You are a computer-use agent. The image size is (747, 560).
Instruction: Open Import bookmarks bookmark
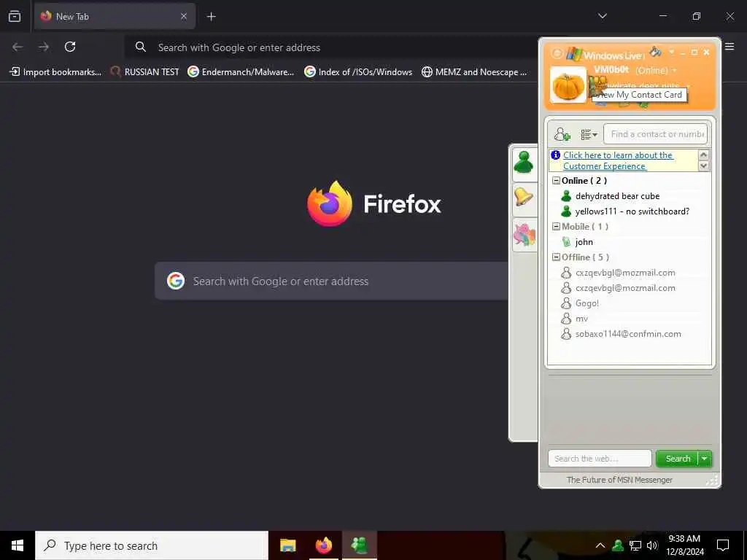coord(55,72)
